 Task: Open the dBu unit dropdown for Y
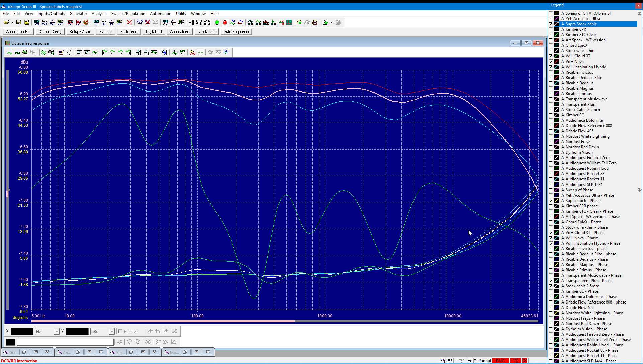[x=111, y=331]
